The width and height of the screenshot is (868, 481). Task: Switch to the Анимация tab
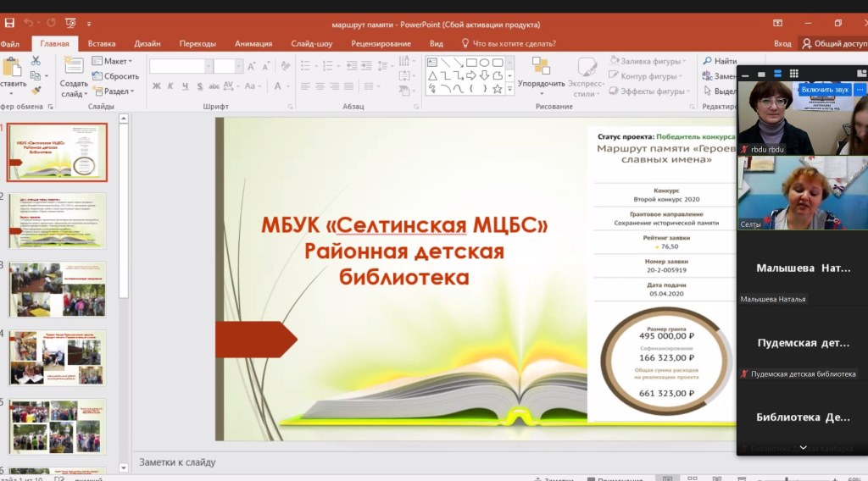pos(253,44)
